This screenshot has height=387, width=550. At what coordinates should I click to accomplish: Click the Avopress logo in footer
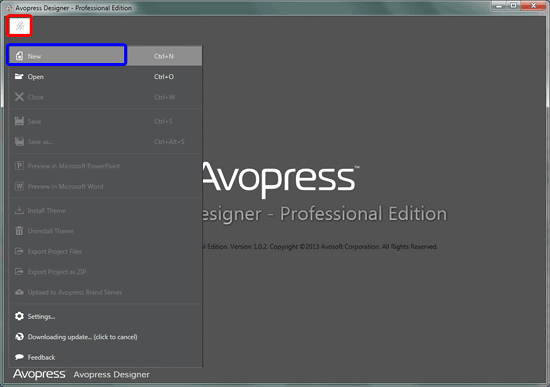[x=39, y=374]
